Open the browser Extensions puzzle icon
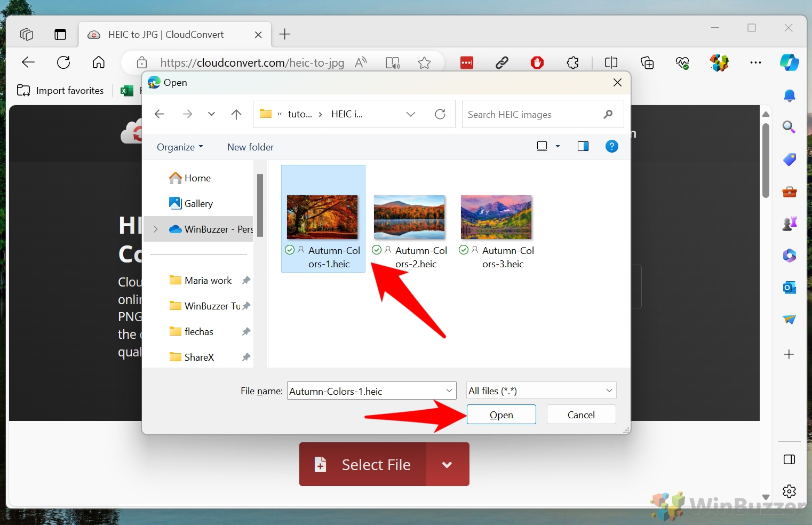Screen dimensions: 812x525 click(574, 62)
